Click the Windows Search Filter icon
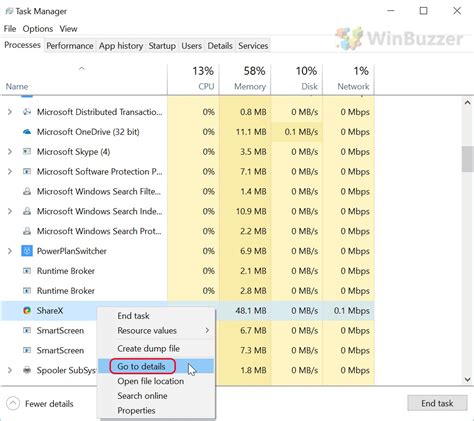The width and height of the screenshot is (474, 421). pyautogui.click(x=27, y=191)
